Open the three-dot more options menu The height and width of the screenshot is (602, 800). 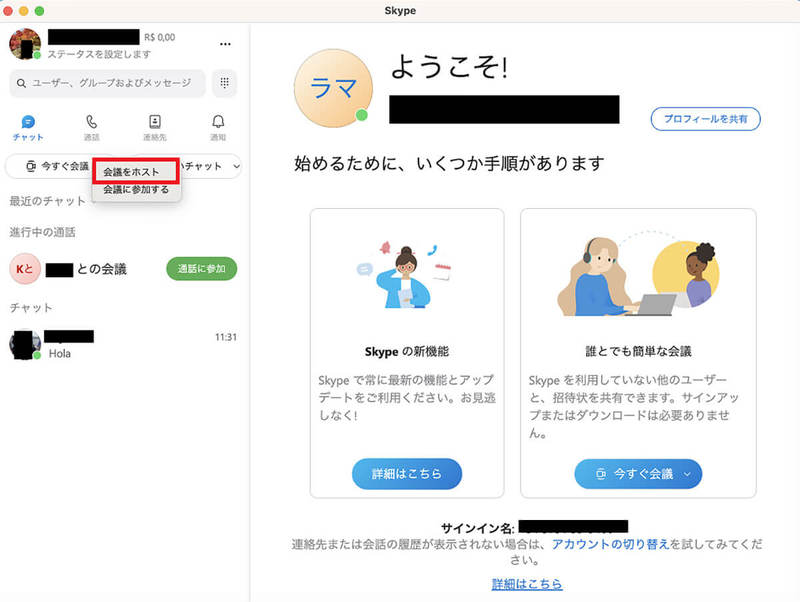[225, 44]
